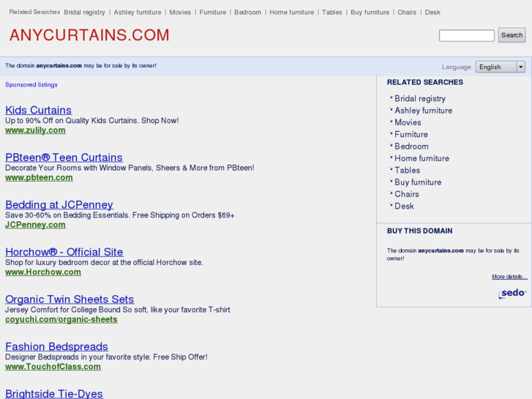Screen dimensions: 532x399
Task: Open Organic Twin Sheets Sets ad
Action: click(70, 299)
